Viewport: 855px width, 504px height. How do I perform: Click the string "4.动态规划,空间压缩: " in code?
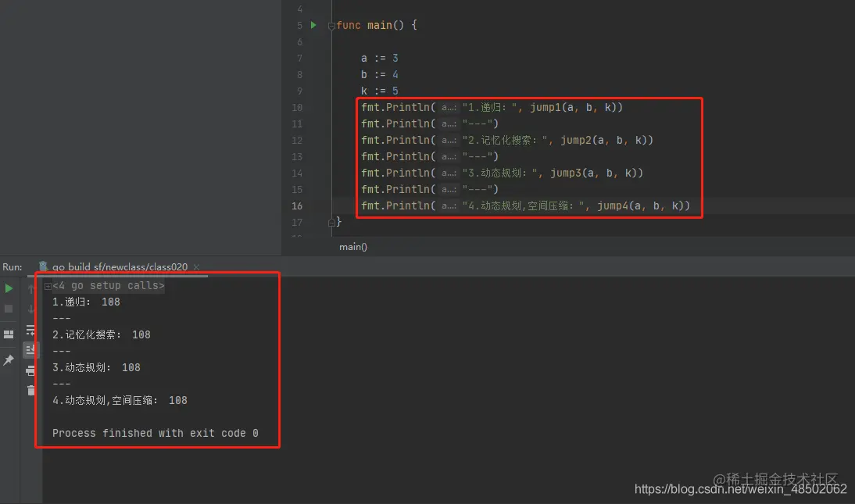[x=523, y=206]
